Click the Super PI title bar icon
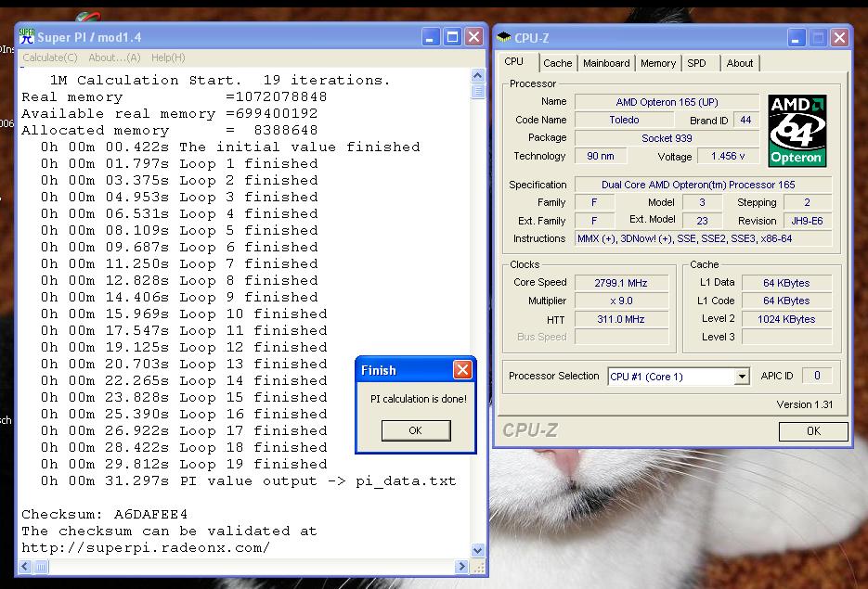Screen dimensions: 868x589 coord(27,37)
